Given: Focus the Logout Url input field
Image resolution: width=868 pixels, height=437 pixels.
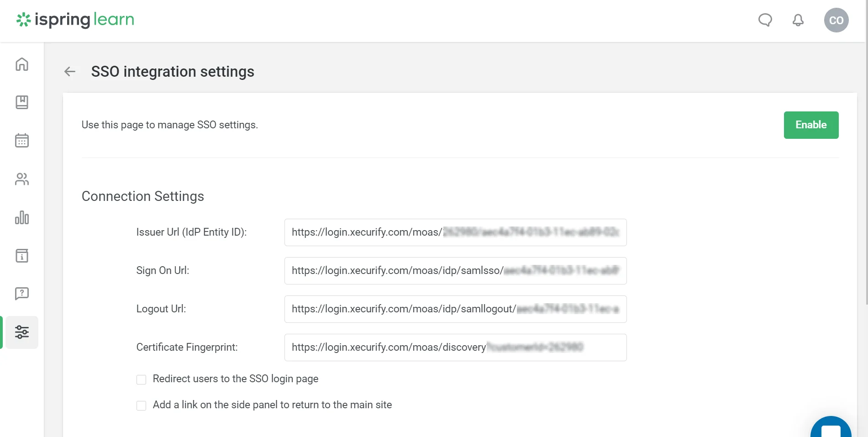Looking at the screenshot, I should point(456,309).
